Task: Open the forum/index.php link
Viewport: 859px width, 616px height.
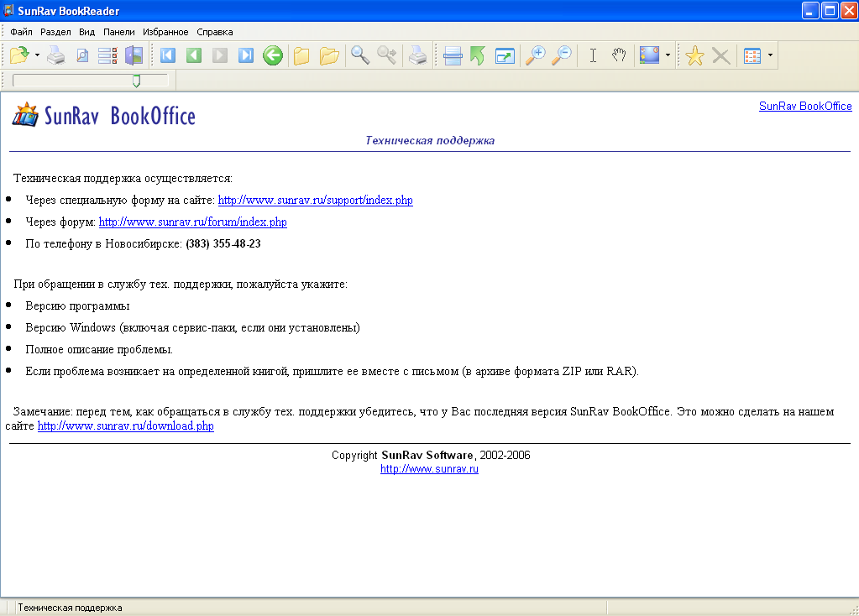Action: (x=193, y=222)
